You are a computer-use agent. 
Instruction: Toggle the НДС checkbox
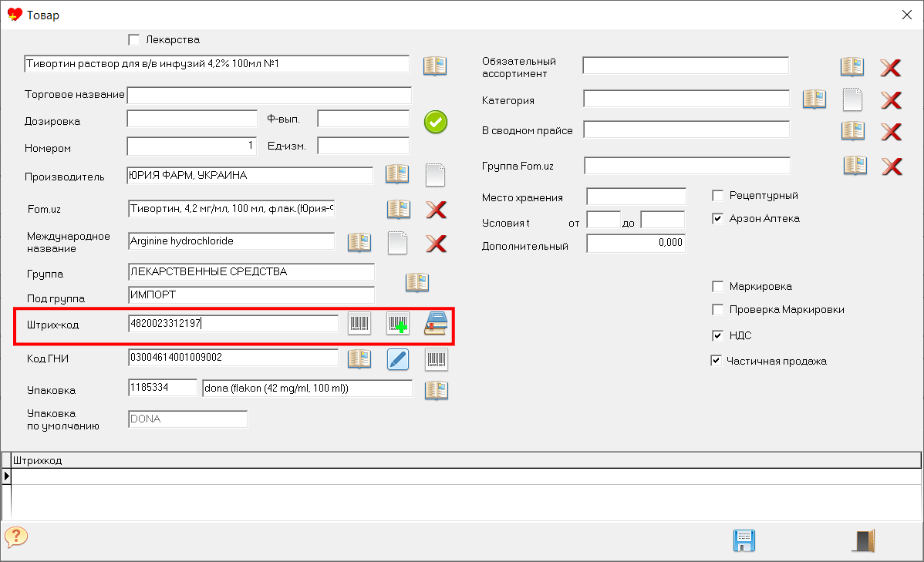tap(718, 335)
